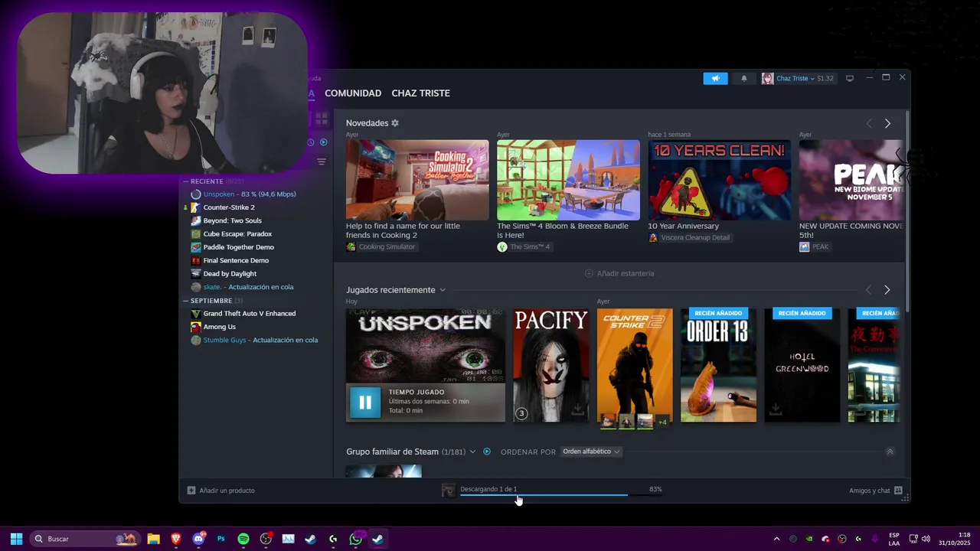Click Añadir un producto
This screenshot has height=551, width=980.
(x=221, y=491)
